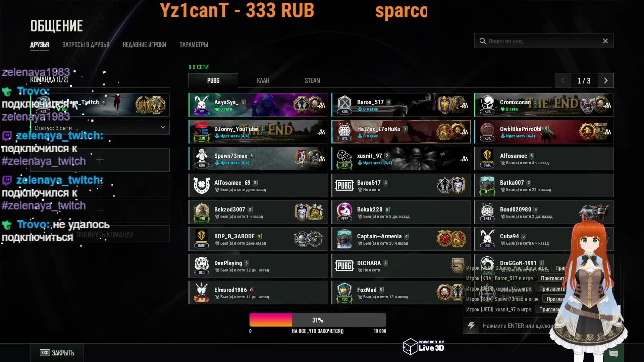Open the НЕДАВНИЕ ИГРОКИ tab

[144, 45]
